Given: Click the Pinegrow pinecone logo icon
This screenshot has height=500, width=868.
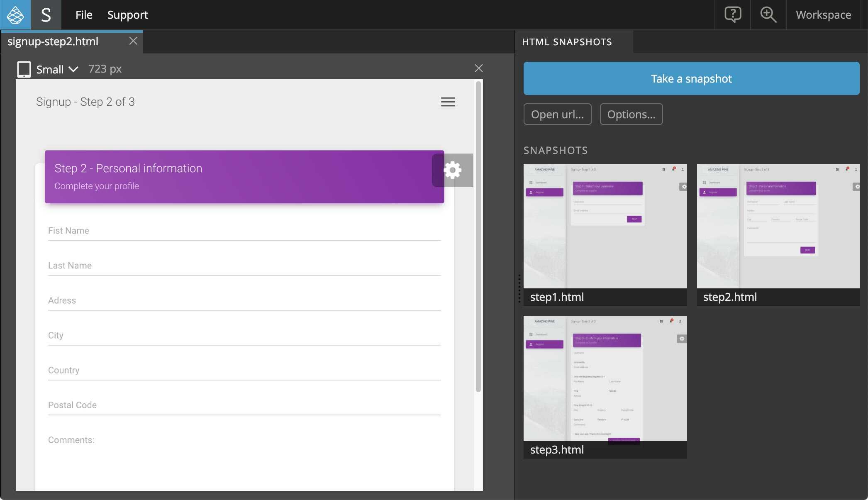Looking at the screenshot, I should tap(15, 15).
